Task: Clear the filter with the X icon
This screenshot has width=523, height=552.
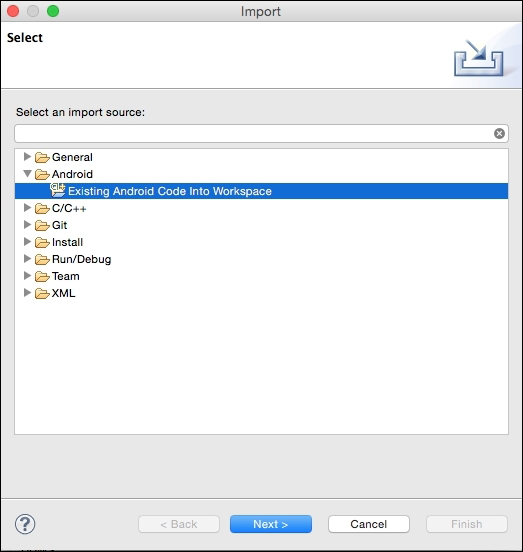Action: click(x=499, y=133)
